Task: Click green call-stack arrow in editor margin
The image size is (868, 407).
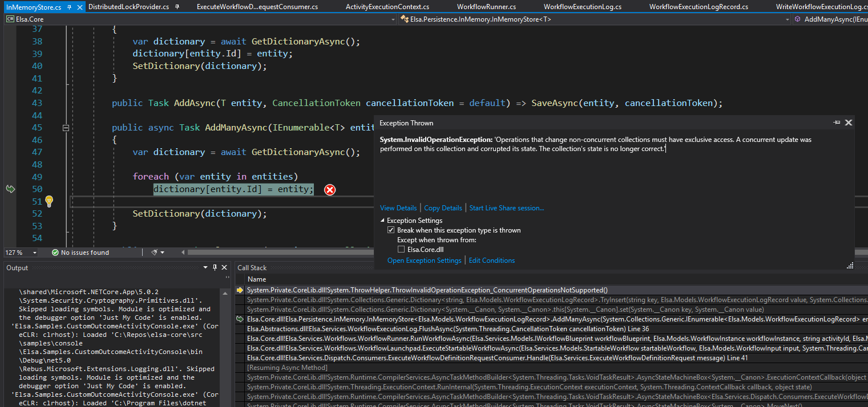Action: (10, 189)
